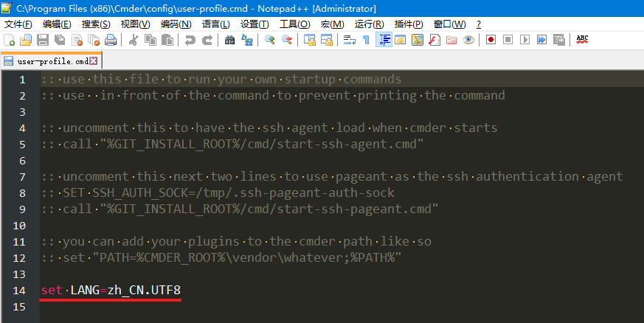644x323 pixels.
Task: Toggle the Word Wrap toolbar button
Action: point(350,40)
